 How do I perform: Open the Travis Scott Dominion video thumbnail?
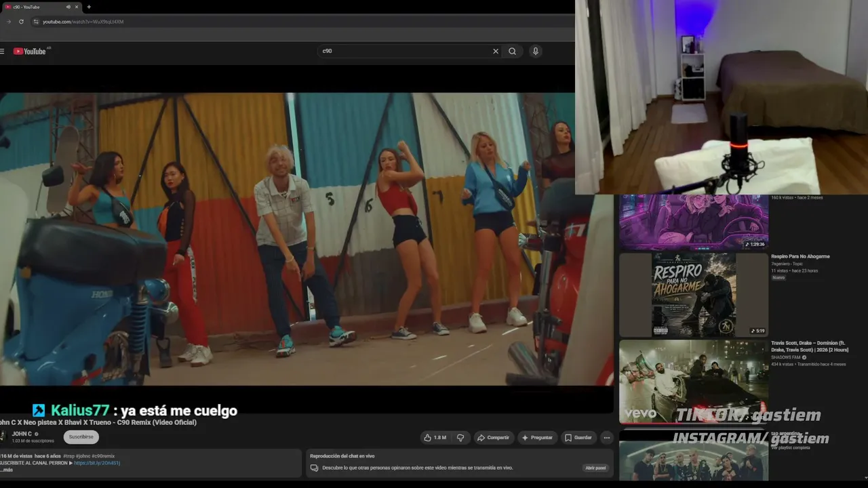pos(694,382)
